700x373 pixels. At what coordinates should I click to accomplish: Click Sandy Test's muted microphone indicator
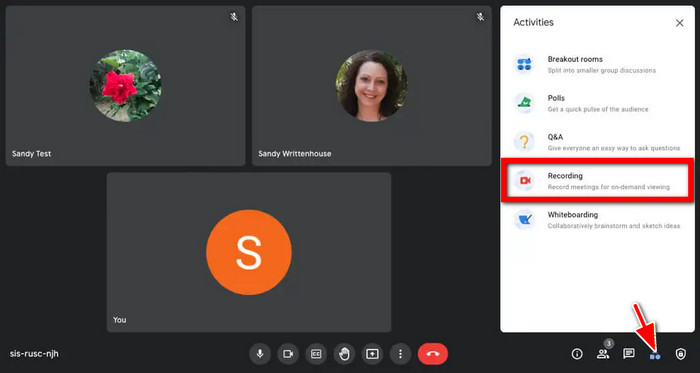point(234,17)
